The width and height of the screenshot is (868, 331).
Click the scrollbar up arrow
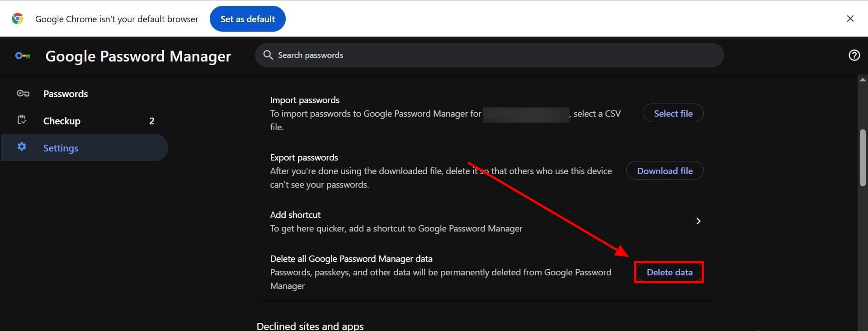pos(863,80)
